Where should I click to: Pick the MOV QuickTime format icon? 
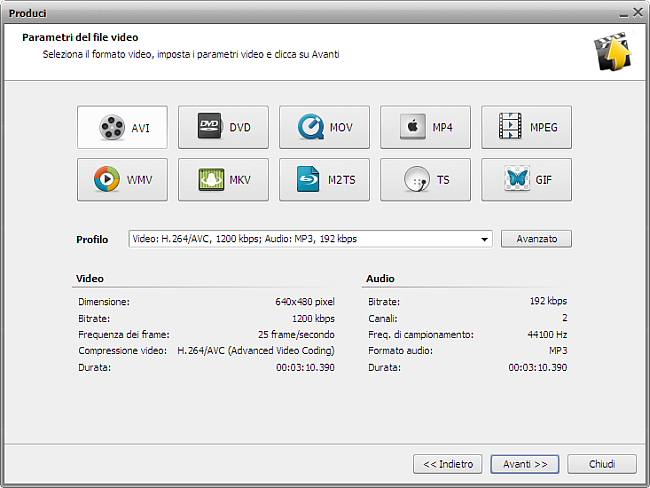pyautogui.click(x=311, y=126)
